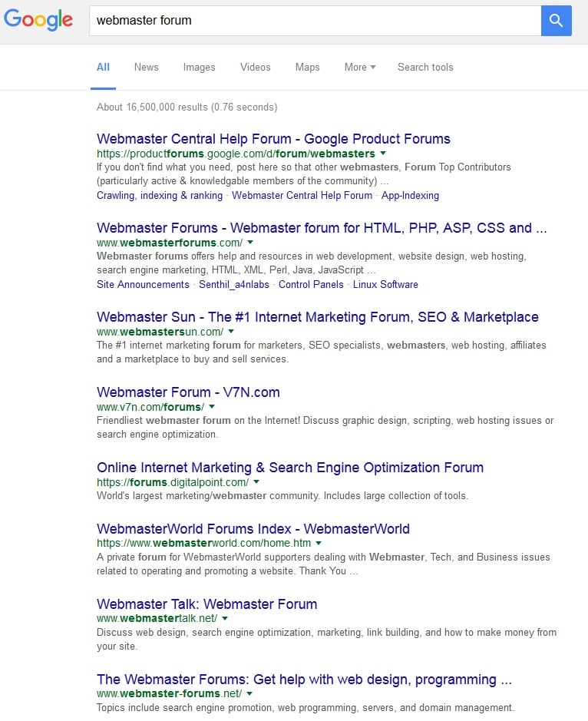Image resolution: width=588 pixels, height=721 pixels.
Task: Expand arrow next to www.webmasterforums.com URL
Action: click(x=250, y=243)
